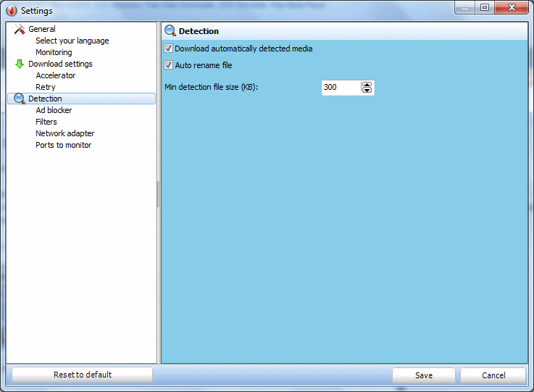Screen dimensions: 534x392
Task: Click the General tools icon in sidebar
Action: (x=20, y=29)
